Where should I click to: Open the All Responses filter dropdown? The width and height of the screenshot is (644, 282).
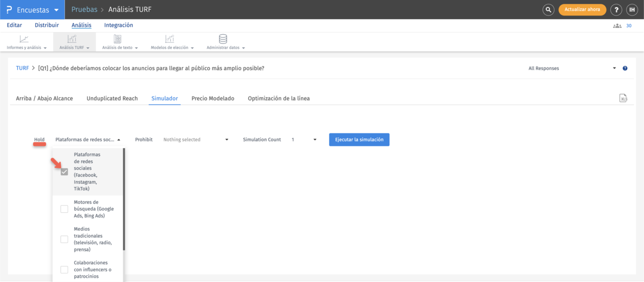pos(572,69)
